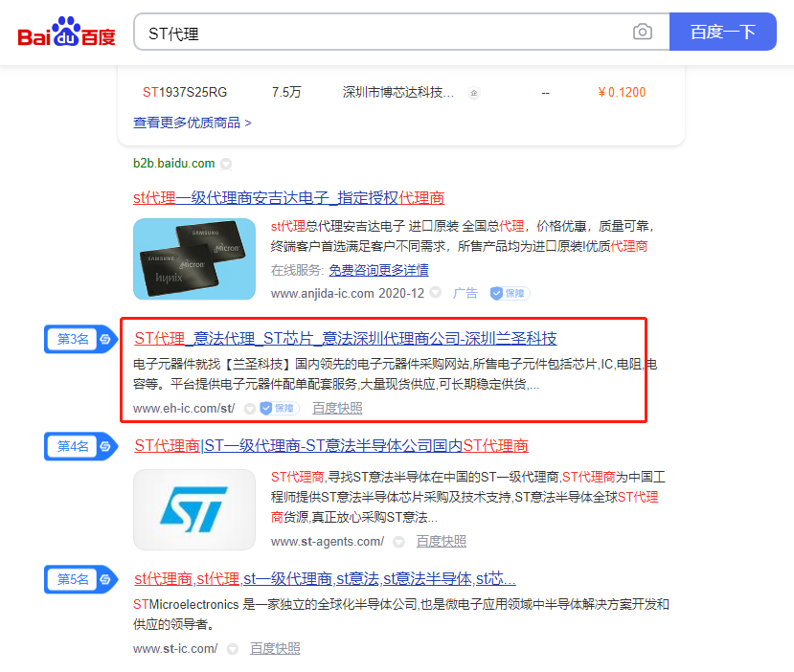Open 百度快照 for www.st-agents.com result

441,542
